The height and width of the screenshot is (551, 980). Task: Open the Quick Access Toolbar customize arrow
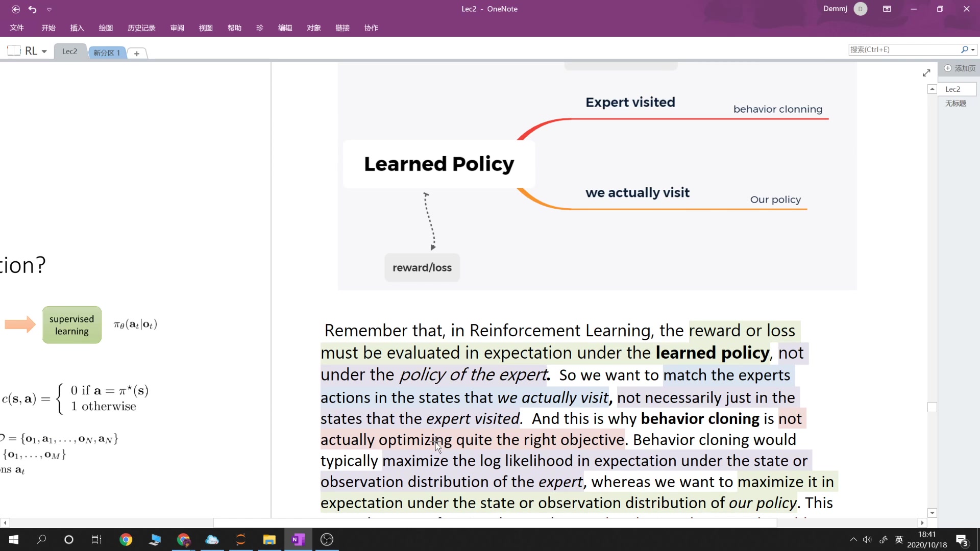coord(49,9)
